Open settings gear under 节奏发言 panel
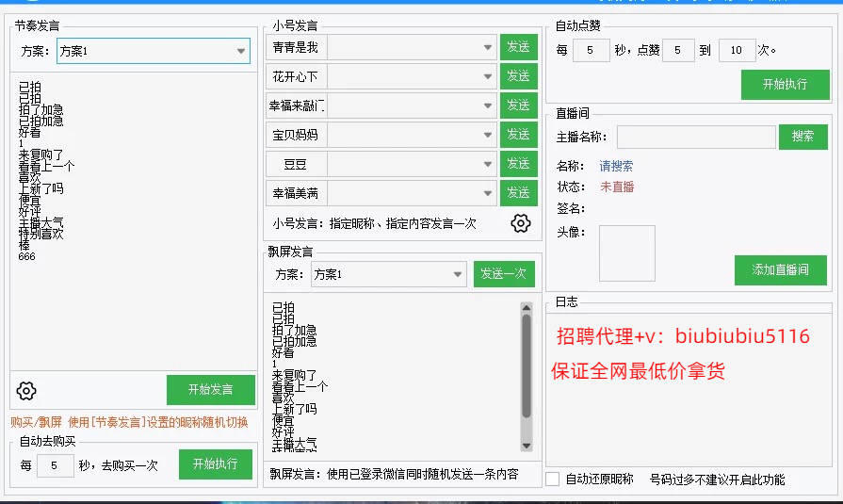The image size is (843, 504). (26, 390)
